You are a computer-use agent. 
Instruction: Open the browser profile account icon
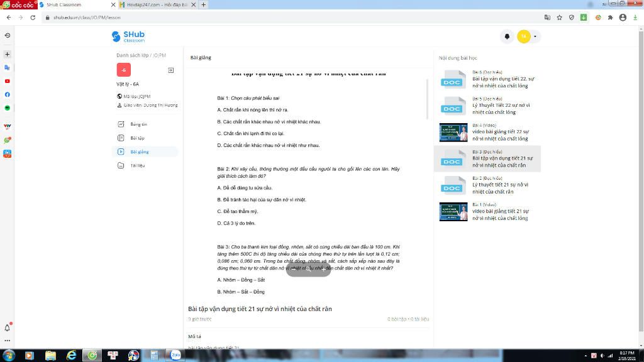(x=623, y=18)
